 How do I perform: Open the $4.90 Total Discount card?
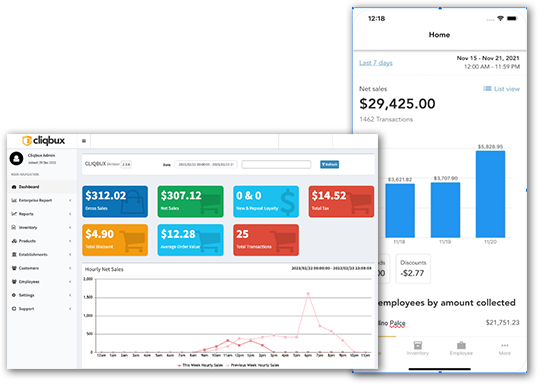(115, 240)
